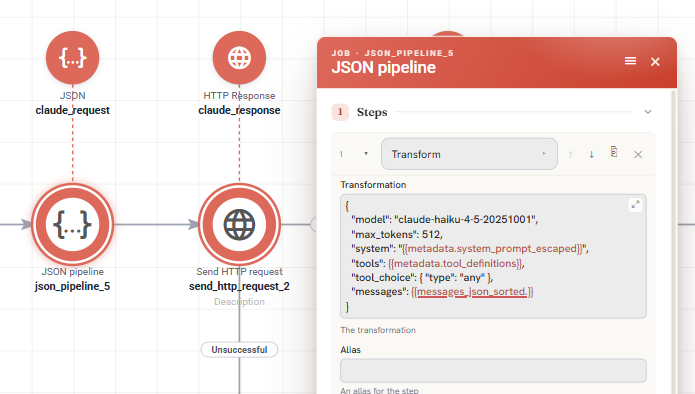
Task: Click the JSON type label above claude_request
Action: click(x=73, y=96)
